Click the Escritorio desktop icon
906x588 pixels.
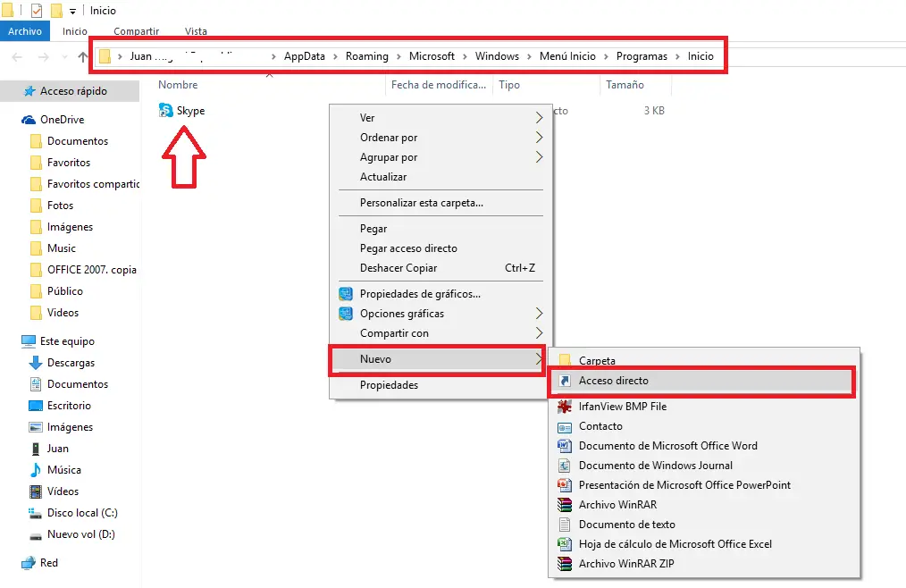(x=35, y=406)
